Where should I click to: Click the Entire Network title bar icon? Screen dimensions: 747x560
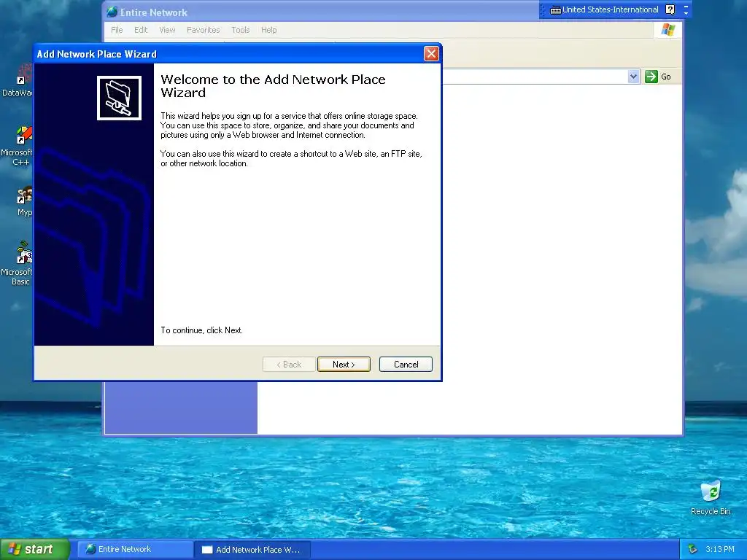pyautogui.click(x=112, y=12)
